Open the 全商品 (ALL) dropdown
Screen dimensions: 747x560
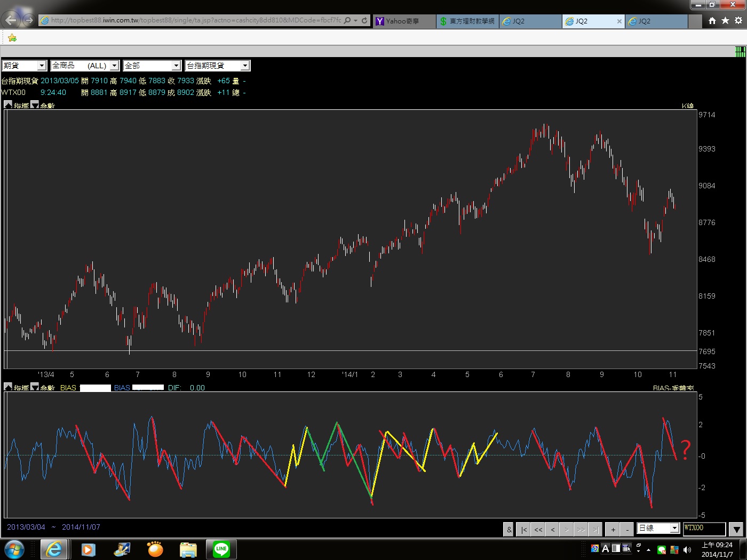[x=85, y=66]
